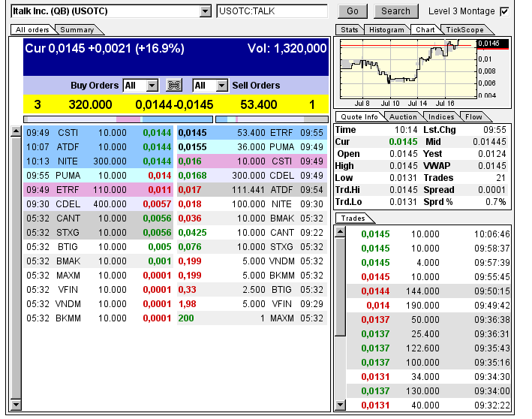The height and width of the screenshot is (419, 532).
Task: Click the sell-side depth color bar
Action: (x=272, y=119)
